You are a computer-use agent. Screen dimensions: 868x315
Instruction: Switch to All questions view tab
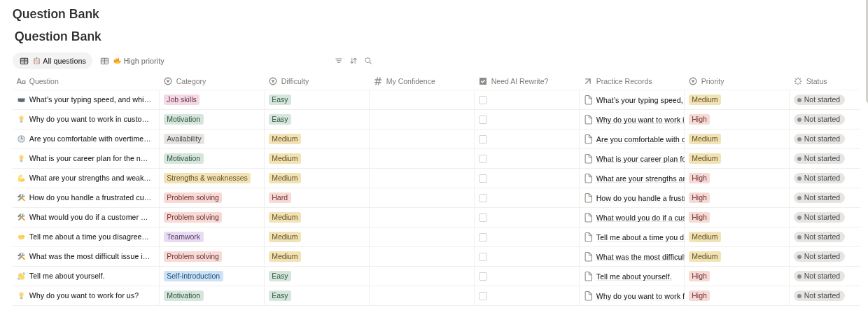(x=52, y=61)
